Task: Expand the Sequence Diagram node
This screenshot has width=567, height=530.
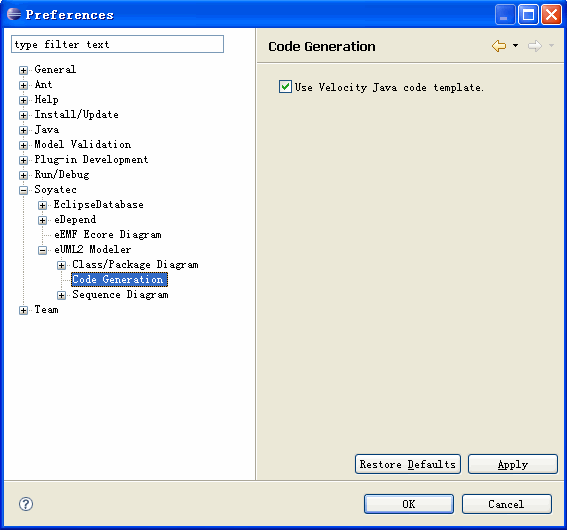Action: pos(61,295)
